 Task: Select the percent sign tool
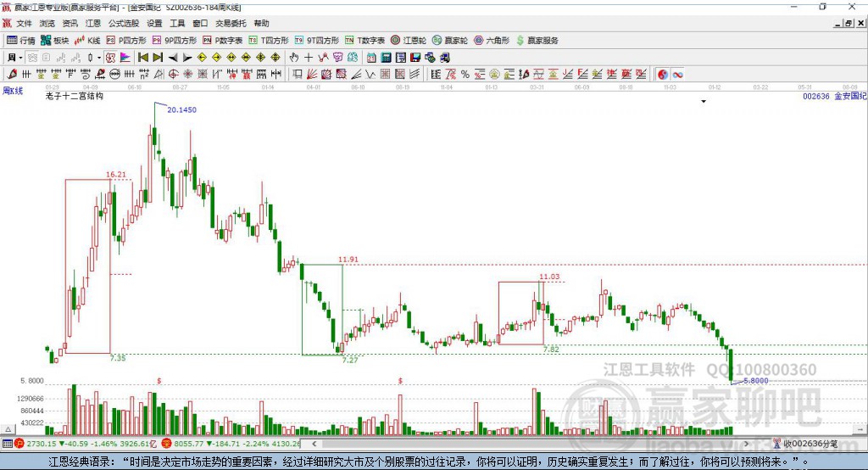click(465, 75)
